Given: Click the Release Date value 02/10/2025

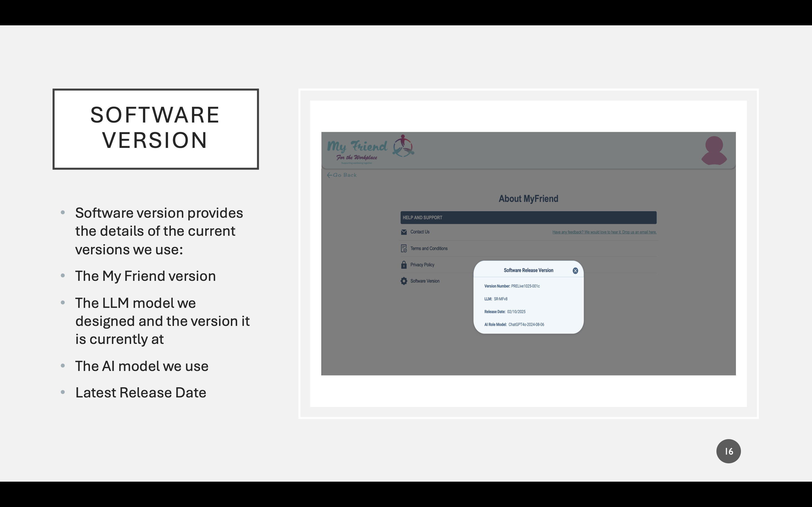Looking at the screenshot, I should point(516,312).
